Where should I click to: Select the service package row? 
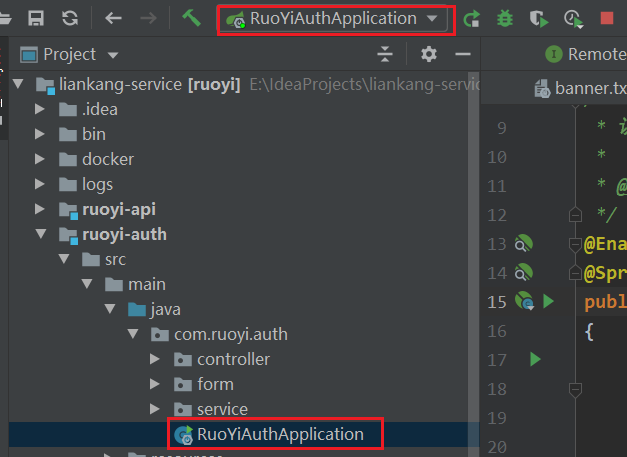[244, 409]
